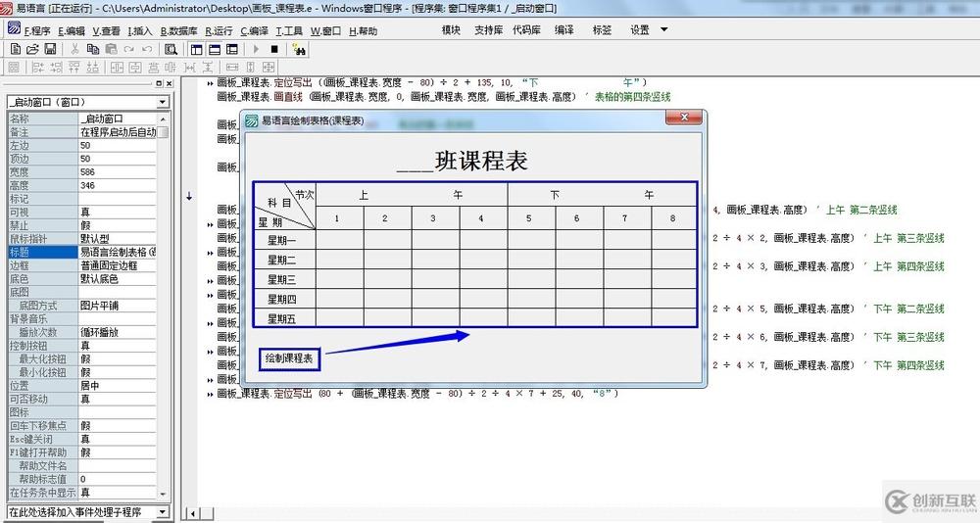Click the same width-and-height sizing icon
Screen dimensions: 980x523
pyautogui.click(x=269, y=67)
